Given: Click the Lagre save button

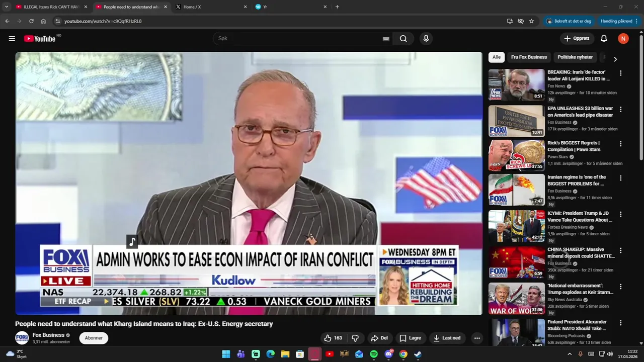Looking at the screenshot, I should (410, 338).
